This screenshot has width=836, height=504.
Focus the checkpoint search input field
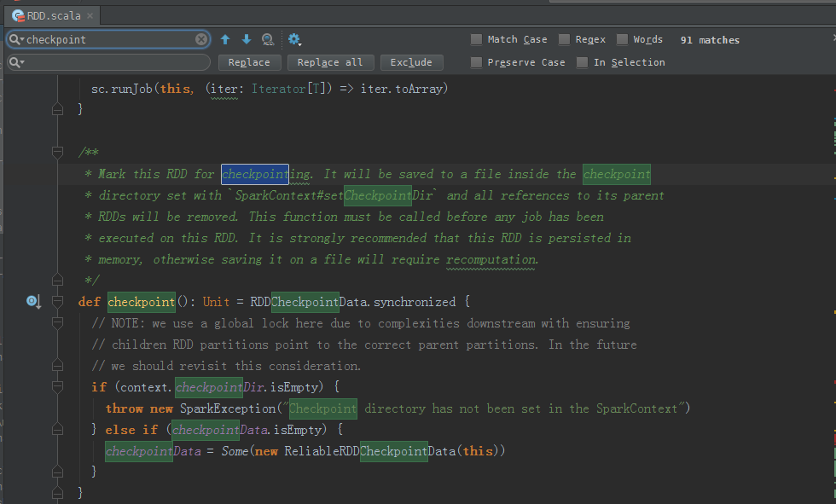point(109,39)
